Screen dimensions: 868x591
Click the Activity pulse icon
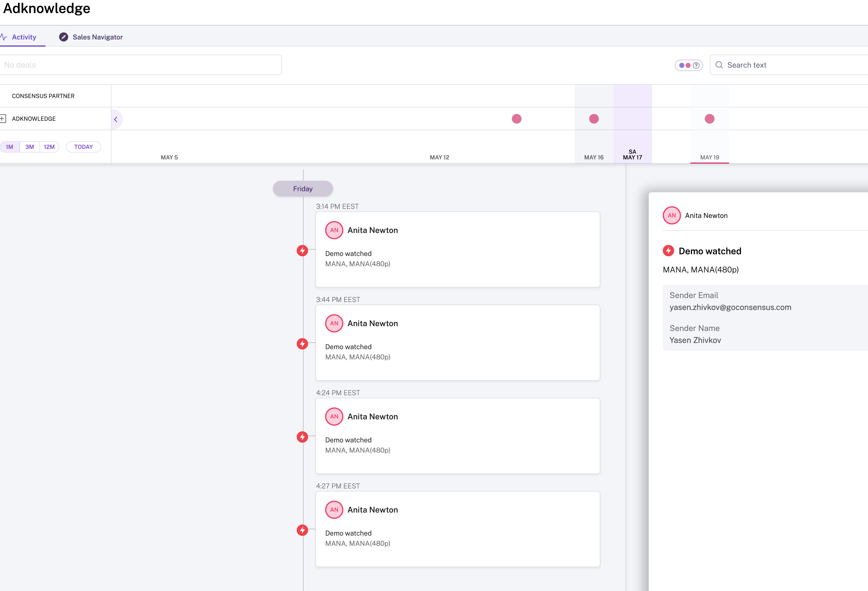click(x=4, y=37)
